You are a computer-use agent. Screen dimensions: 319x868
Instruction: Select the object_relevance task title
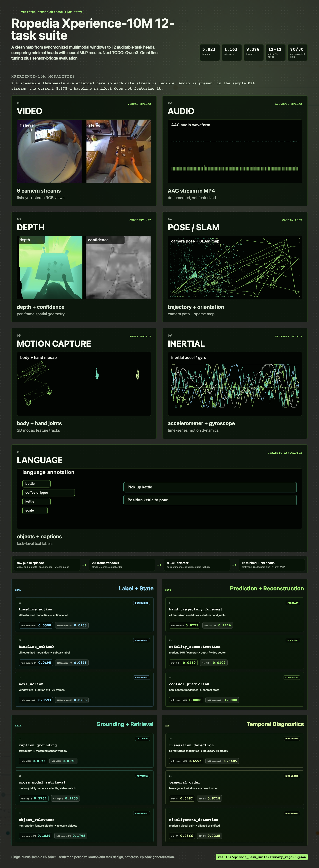[36, 820]
